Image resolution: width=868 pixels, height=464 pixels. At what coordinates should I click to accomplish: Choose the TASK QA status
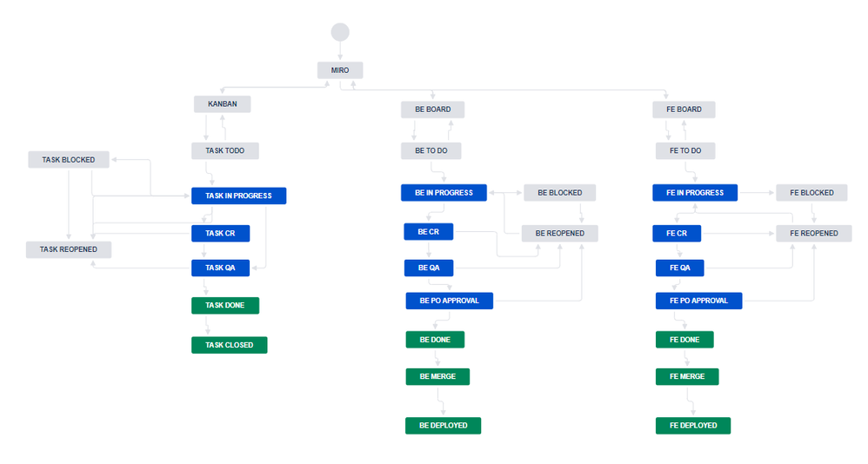220,268
